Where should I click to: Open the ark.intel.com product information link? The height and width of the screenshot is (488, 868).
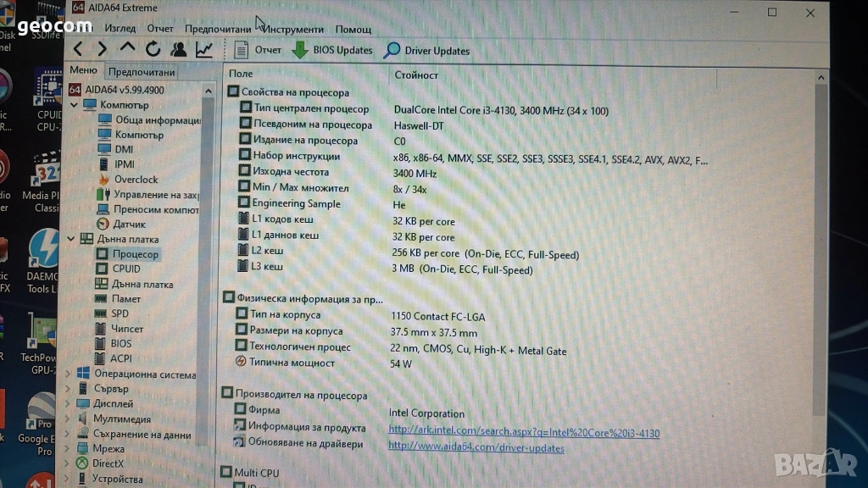(x=523, y=433)
